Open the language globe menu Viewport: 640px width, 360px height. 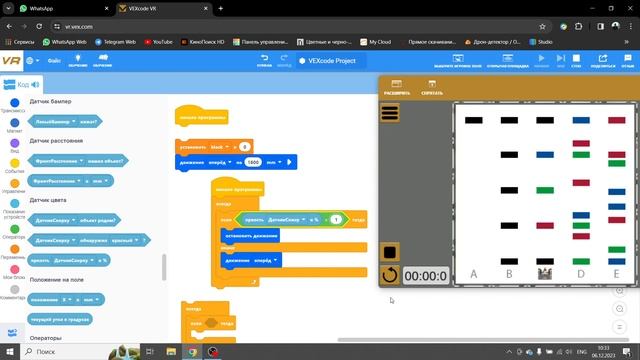click(32, 61)
